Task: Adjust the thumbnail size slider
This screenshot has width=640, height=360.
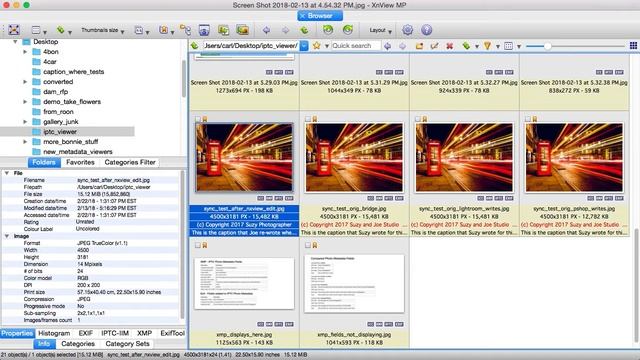Action: [547, 46]
